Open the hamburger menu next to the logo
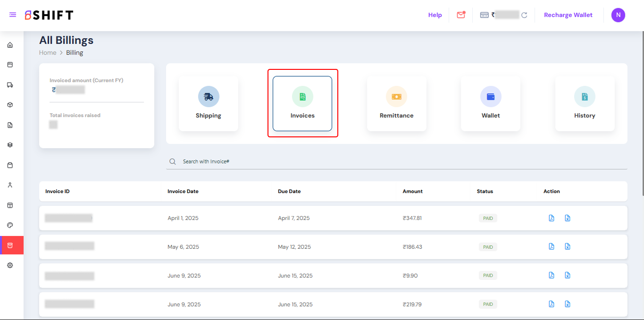 tap(13, 15)
